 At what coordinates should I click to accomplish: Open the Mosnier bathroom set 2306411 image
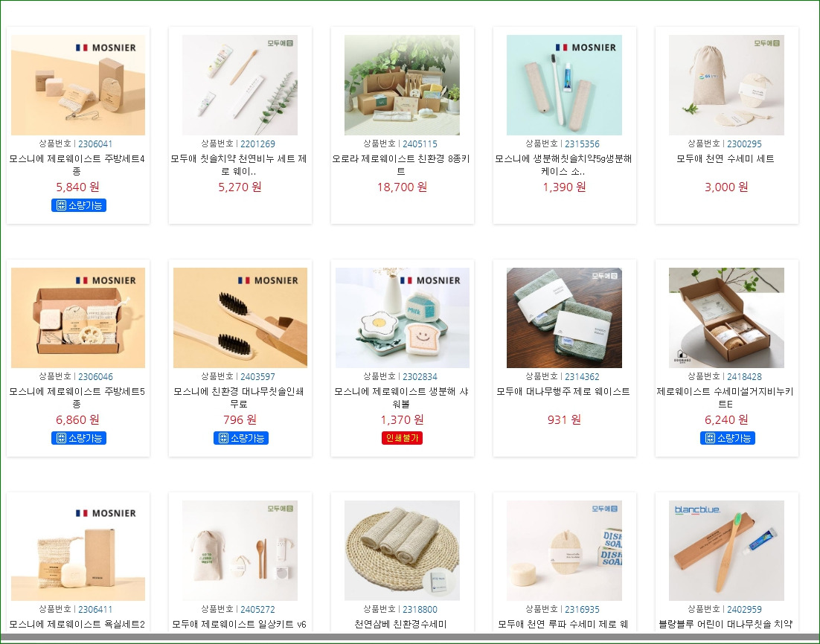pyautogui.click(x=78, y=550)
